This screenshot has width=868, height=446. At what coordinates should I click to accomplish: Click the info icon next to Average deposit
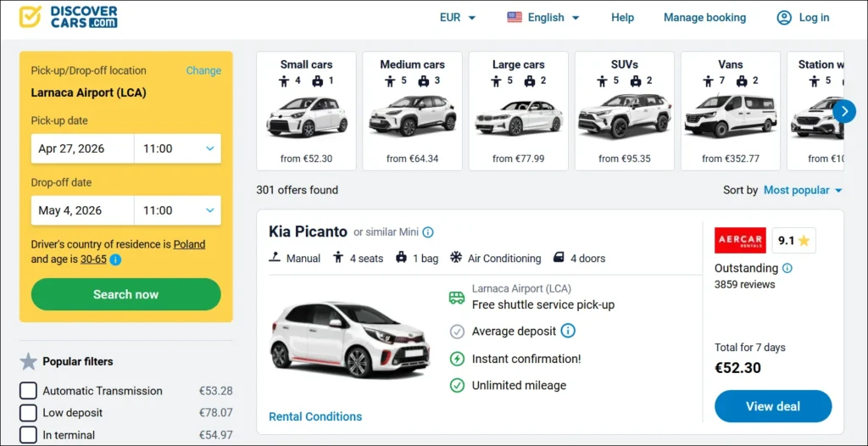point(568,332)
